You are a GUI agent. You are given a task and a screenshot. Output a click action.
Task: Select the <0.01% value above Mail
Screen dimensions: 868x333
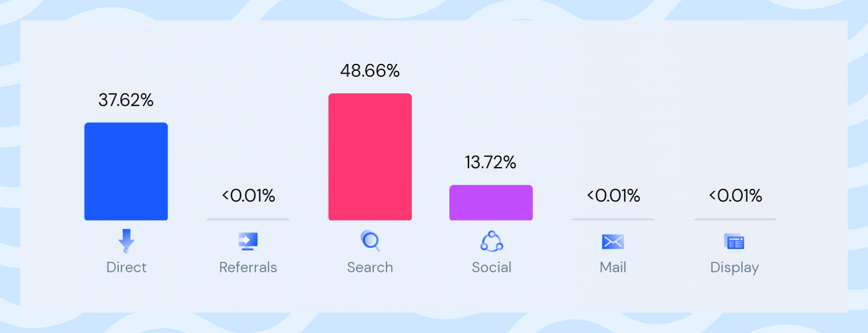[613, 196]
